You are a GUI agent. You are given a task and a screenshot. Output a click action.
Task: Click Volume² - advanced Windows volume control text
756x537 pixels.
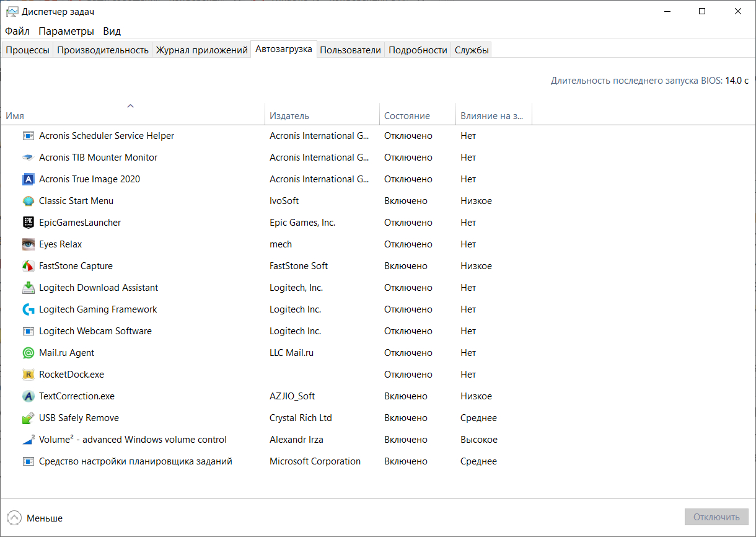coord(133,440)
